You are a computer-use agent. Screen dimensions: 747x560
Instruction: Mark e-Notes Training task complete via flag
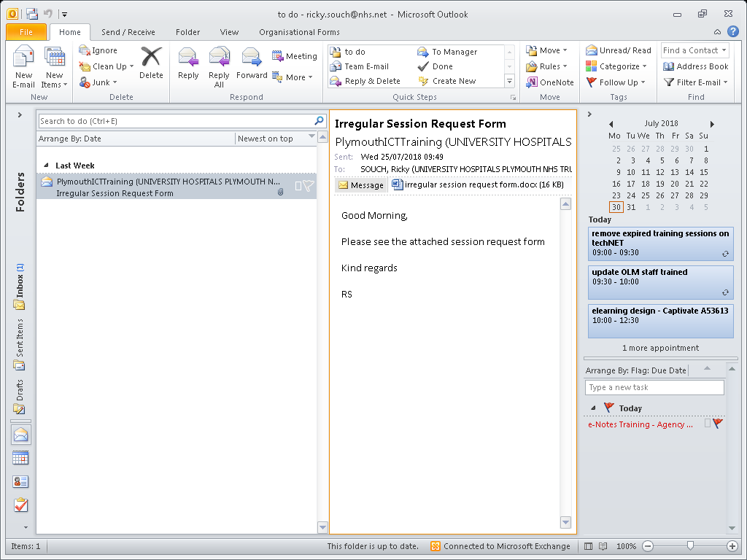(x=718, y=423)
